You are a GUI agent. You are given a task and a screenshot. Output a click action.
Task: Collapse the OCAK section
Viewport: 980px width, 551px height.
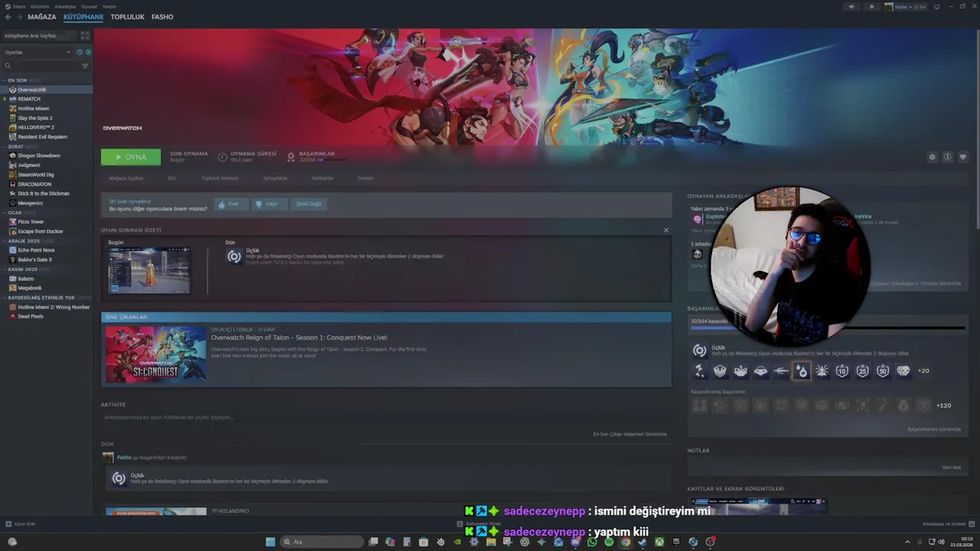point(15,213)
